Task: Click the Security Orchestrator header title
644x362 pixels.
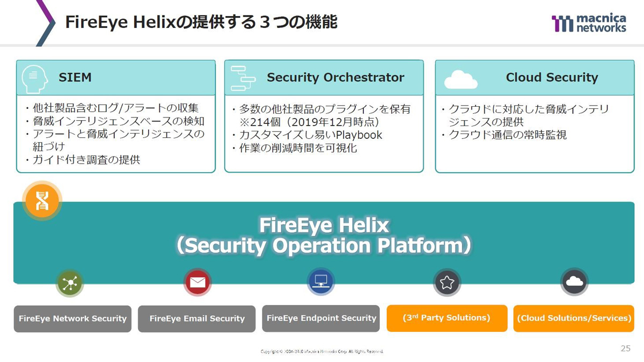Action: point(335,77)
